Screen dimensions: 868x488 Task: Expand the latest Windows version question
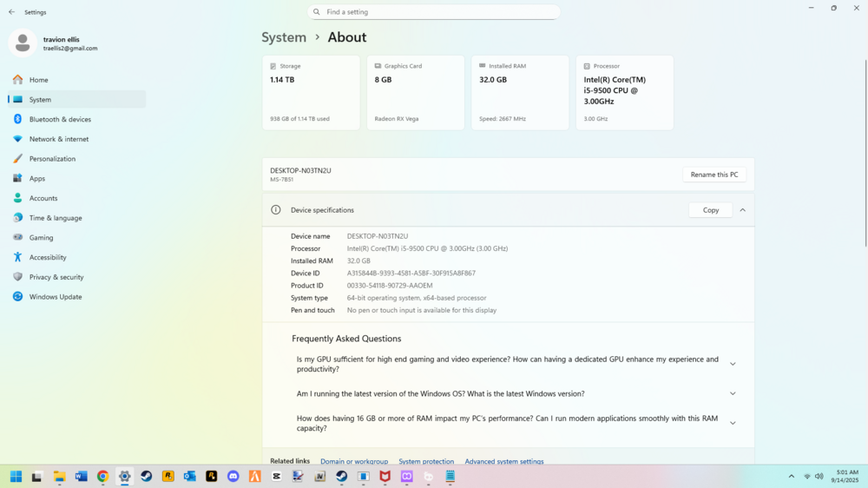point(733,394)
